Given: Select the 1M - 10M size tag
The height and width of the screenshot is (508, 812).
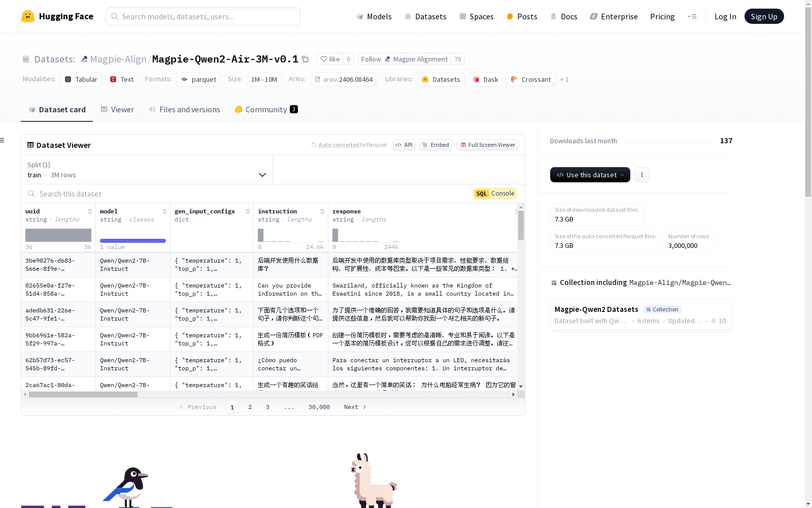Looking at the screenshot, I should [x=264, y=79].
